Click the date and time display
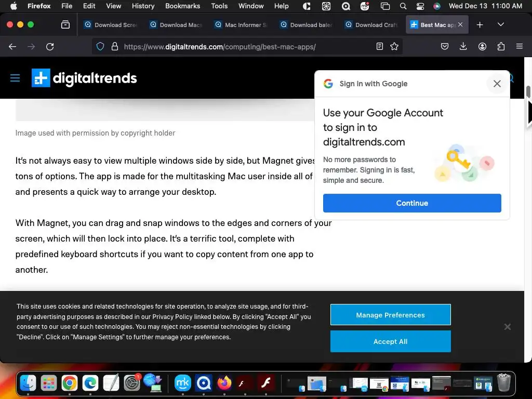532x399 pixels. (485, 6)
